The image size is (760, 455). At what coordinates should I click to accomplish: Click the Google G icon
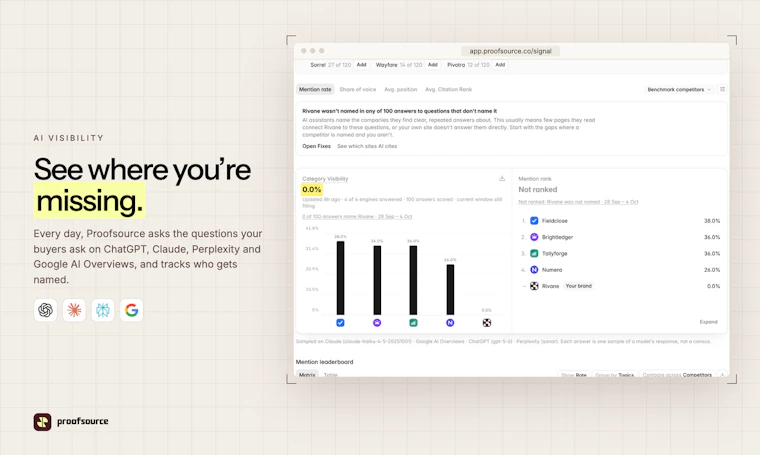click(131, 310)
